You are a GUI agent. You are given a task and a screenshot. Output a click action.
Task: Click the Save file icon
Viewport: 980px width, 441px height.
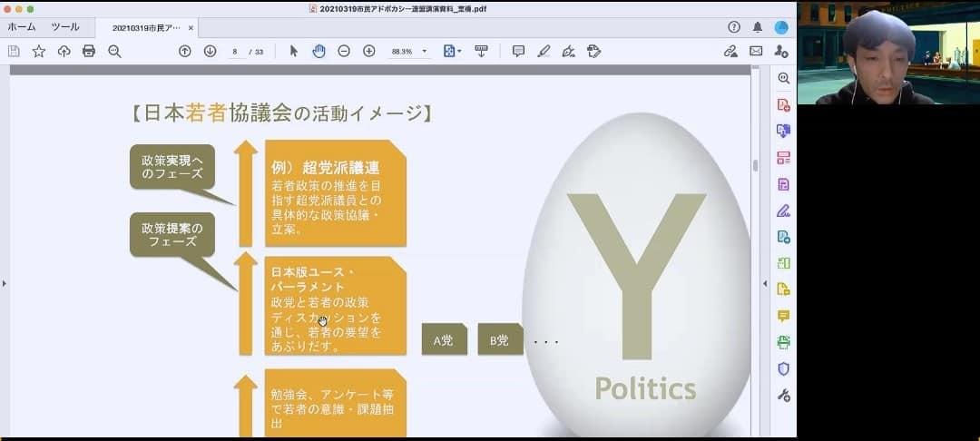[x=14, y=51]
